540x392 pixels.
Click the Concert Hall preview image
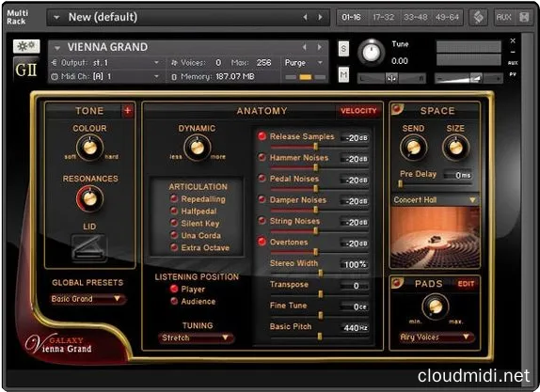[x=436, y=237]
